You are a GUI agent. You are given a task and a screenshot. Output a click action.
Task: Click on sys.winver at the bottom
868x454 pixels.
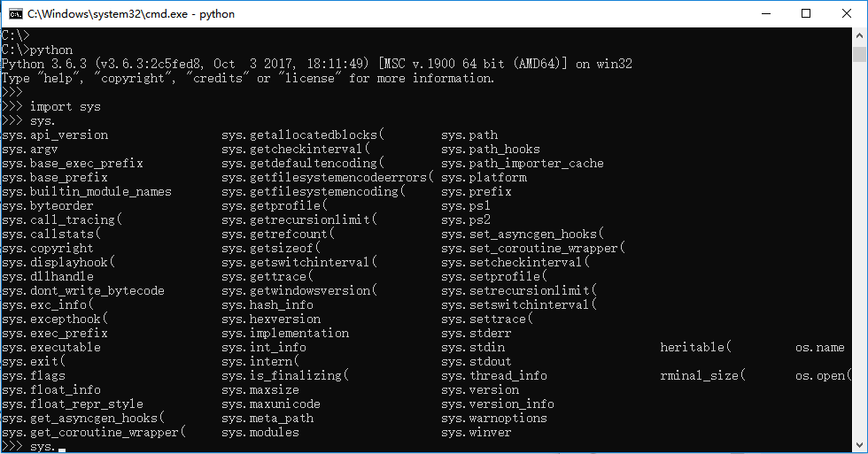coord(477,433)
